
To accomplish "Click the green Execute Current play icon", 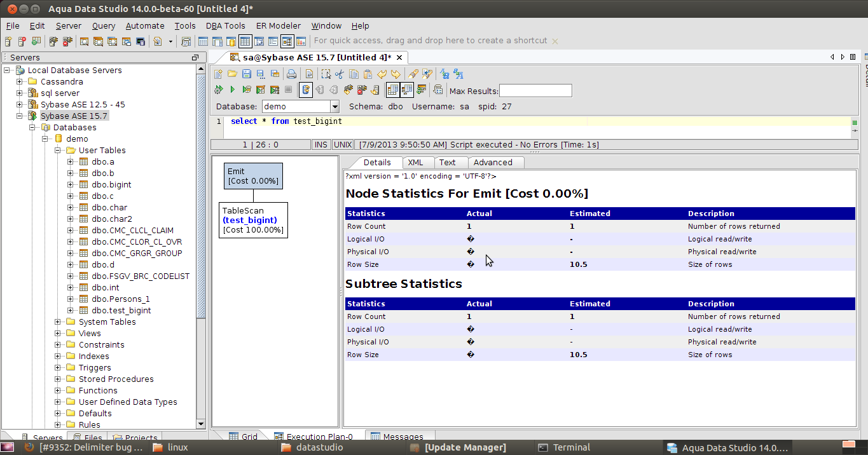I will pyautogui.click(x=233, y=90).
